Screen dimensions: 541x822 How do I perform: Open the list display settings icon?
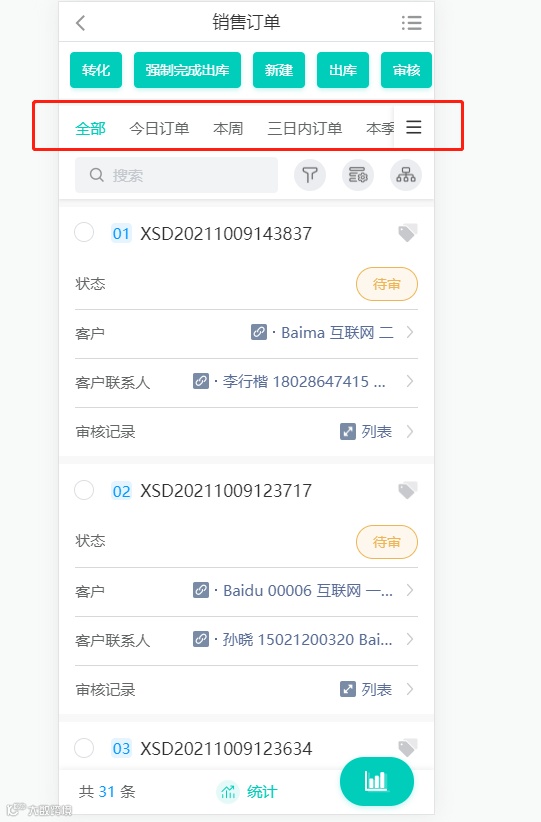pyautogui.click(x=358, y=175)
